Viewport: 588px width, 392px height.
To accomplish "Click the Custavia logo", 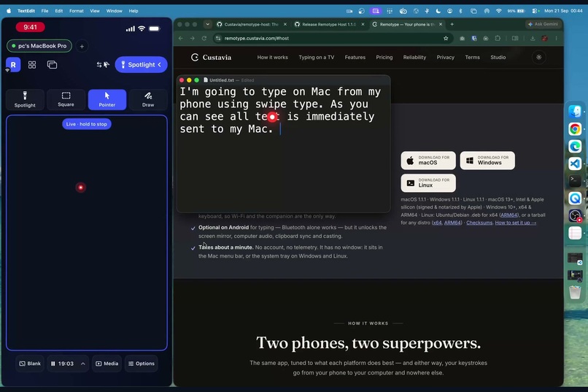I will pos(211,58).
